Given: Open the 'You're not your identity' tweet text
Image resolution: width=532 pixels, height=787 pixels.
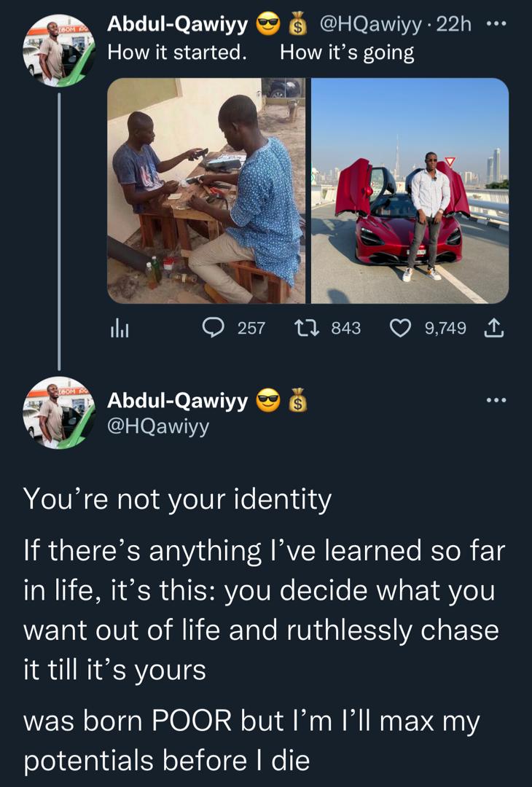Looking at the screenshot, I should click(x=178, y=499).
